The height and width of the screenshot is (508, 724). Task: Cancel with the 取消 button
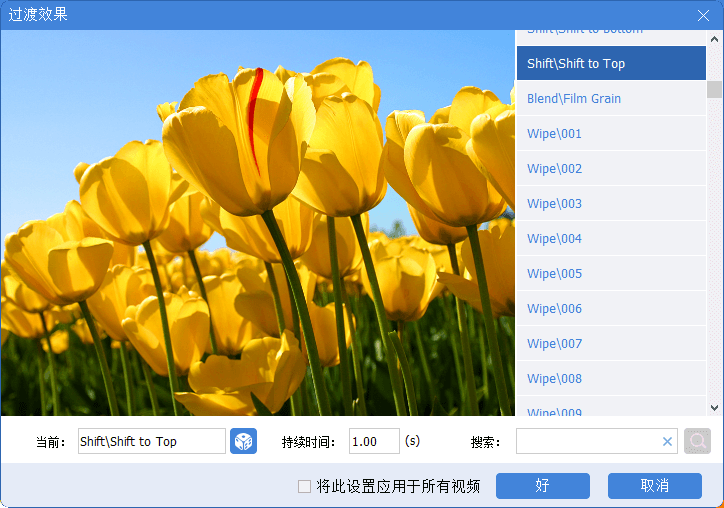(655, 486)
